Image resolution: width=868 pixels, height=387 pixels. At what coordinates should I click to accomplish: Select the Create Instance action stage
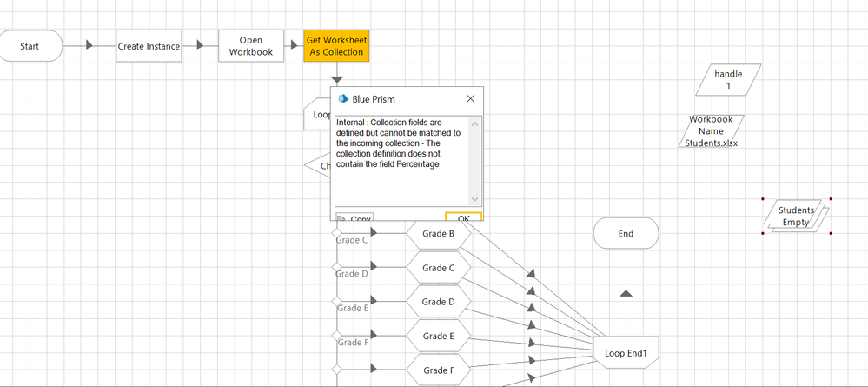(x=149, y=46)
